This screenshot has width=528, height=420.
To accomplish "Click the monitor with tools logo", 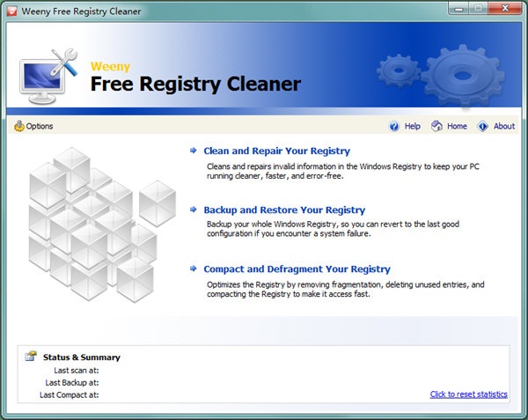I will pyautogui.click(x=48, y=76).
